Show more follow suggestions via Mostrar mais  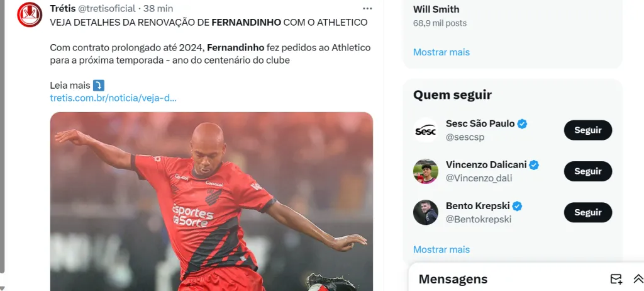[441, 249]
